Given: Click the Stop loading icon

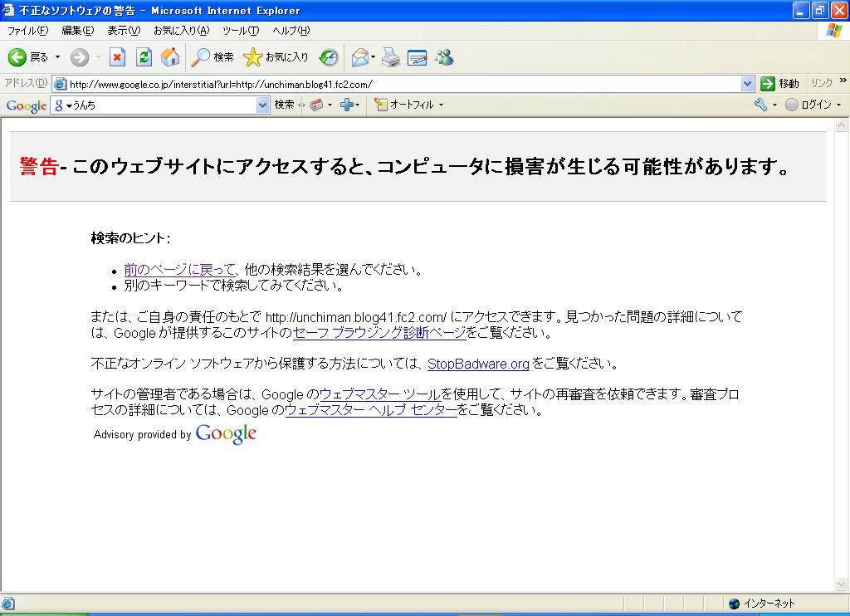Looking at the screenshot, I should click(x=117, y=57).
